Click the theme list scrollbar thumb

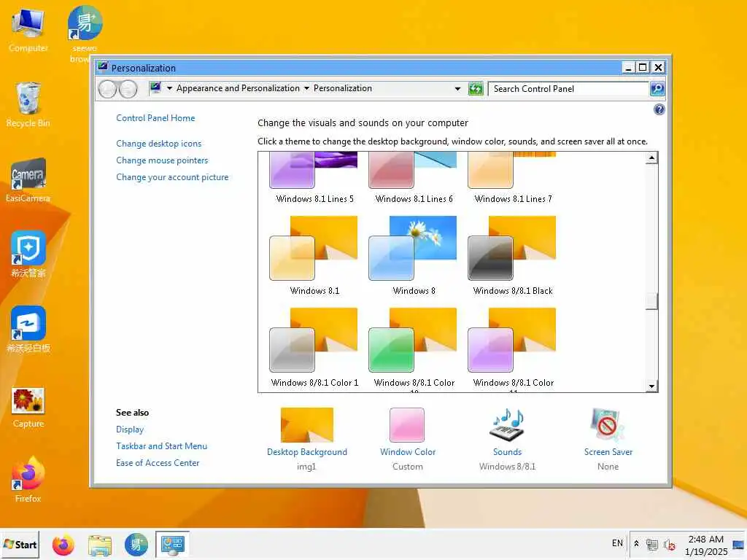[x=651, y=301]
